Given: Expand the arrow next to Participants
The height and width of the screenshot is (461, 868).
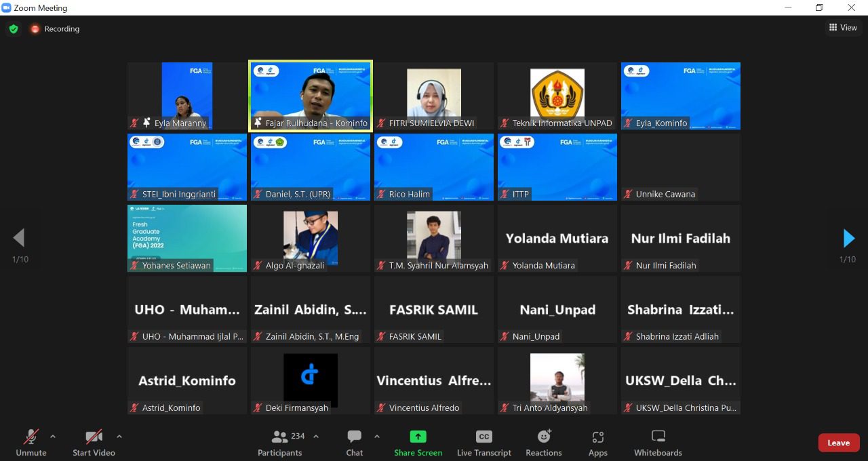Looking at the screenshot, I should (x=315, y=437).
